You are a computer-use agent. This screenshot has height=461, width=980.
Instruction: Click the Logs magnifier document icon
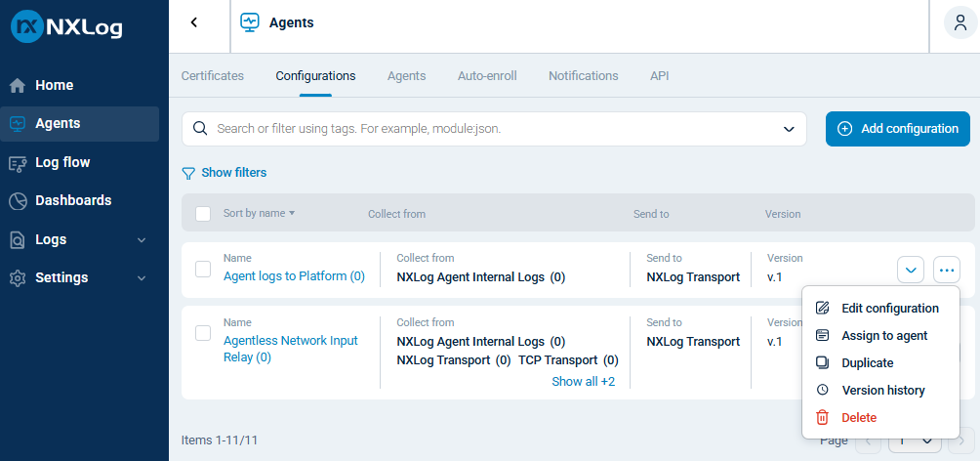pos(18,240)
